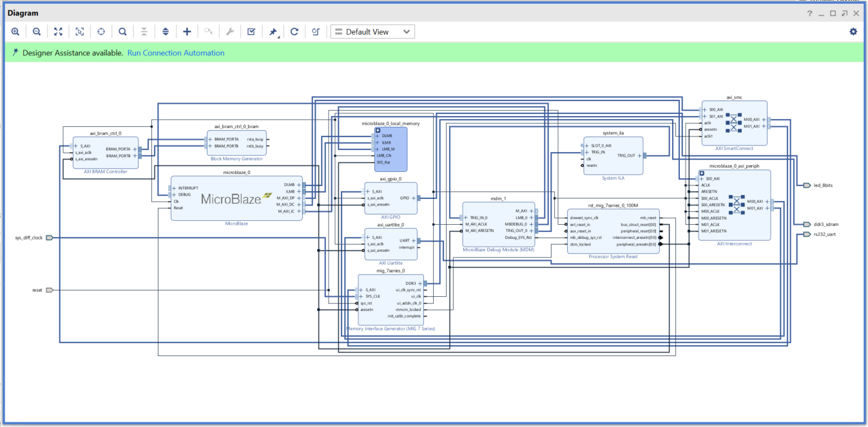
Task: Click the Make External toolbar icon
Action: pos(208,32)
